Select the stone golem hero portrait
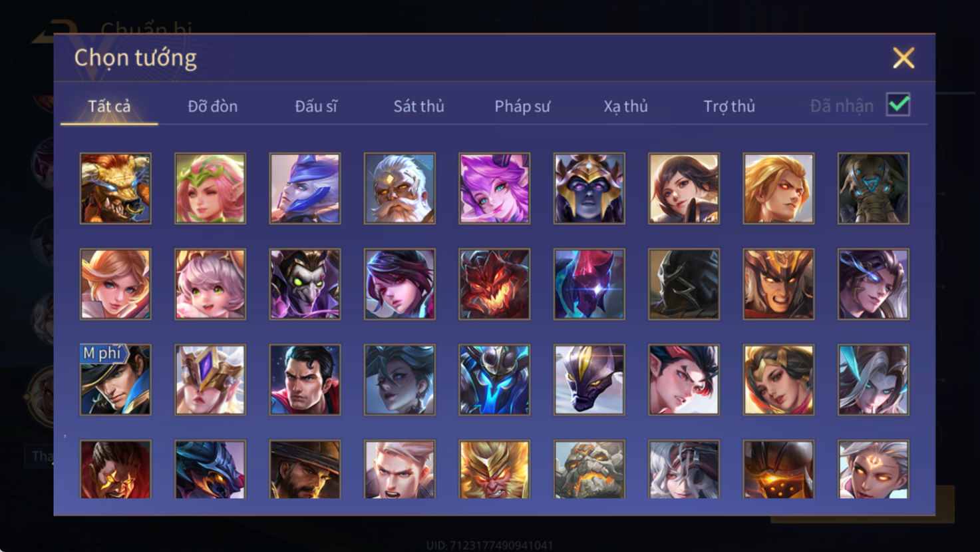 [x=589, y=469]
